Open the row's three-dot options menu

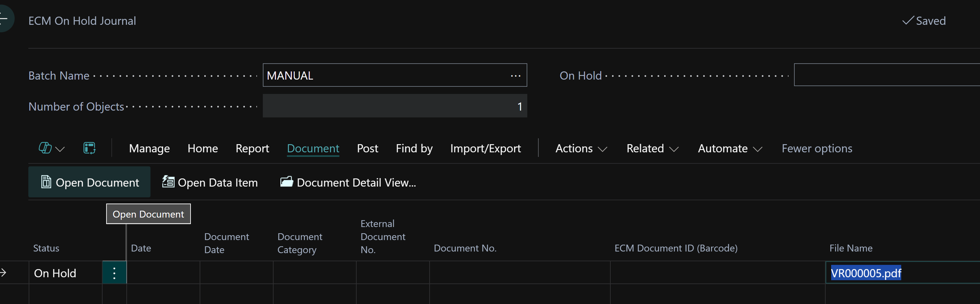point(114,273)
